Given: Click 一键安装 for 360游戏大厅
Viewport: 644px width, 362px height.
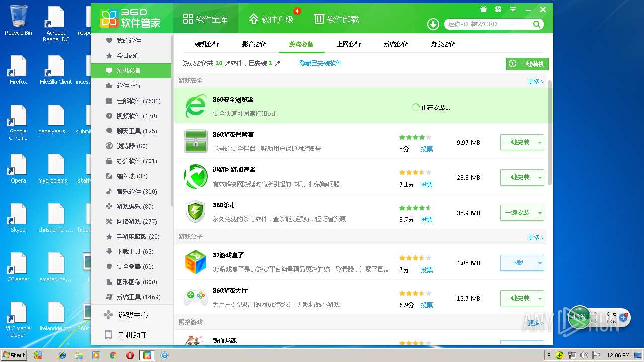Looking at the screenshot, I should click(x=518, y=298).
